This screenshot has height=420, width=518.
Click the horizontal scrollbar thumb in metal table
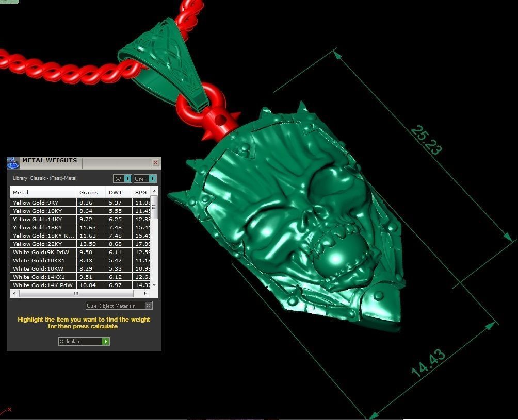(76, 293)
